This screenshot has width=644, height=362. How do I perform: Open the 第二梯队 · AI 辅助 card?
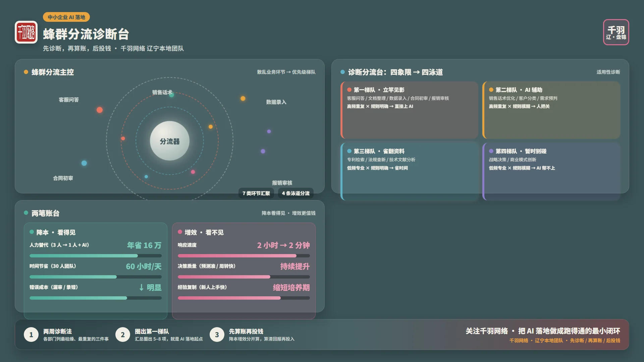coord(551,110)
